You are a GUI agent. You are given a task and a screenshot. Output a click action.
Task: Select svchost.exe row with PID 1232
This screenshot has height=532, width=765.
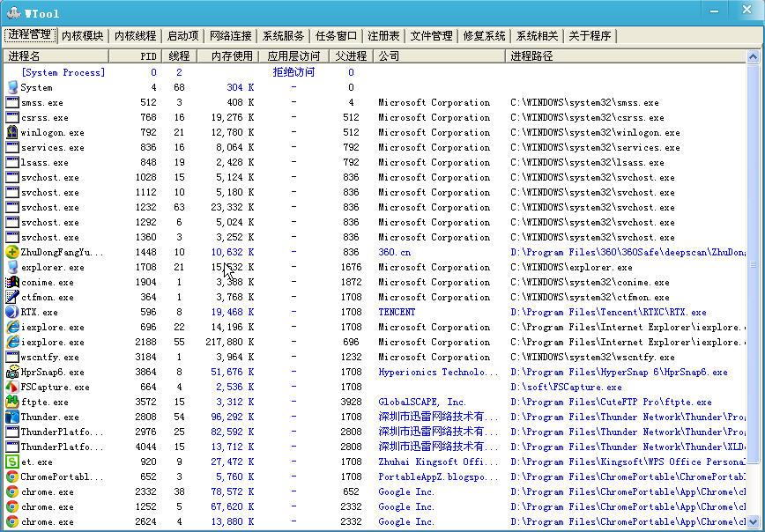coord(375,208)
